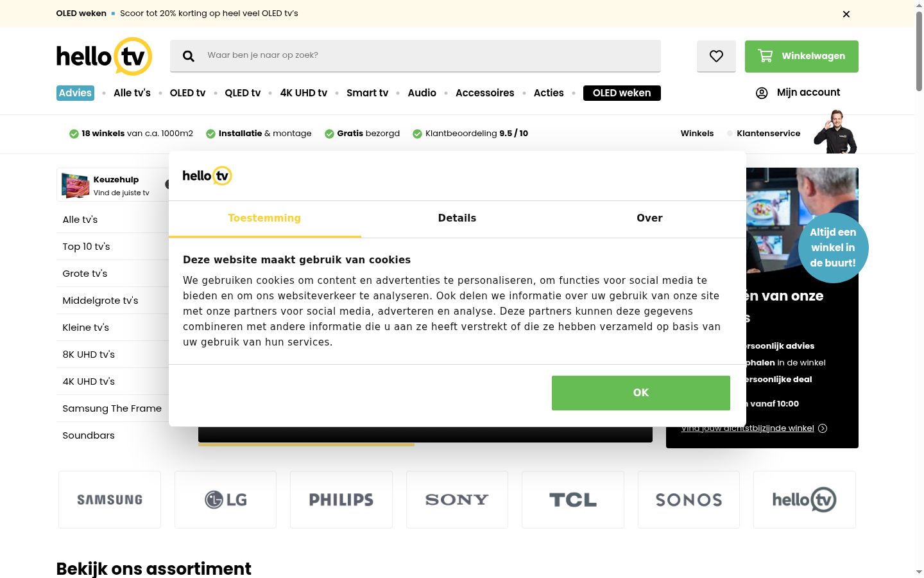Click 'Altijd een winkel in de buurt!' badge
Viewport: 924px width, 578px height.
pos(833,248)
